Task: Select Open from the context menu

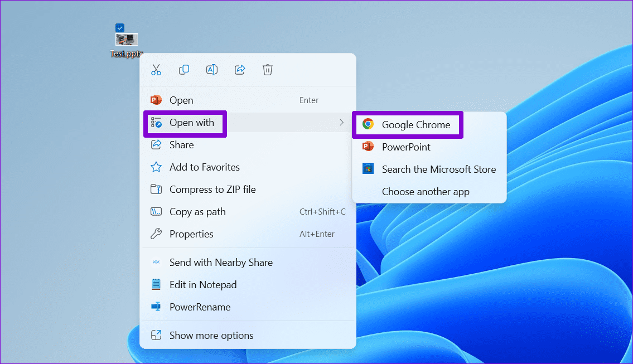Action: 181,100
